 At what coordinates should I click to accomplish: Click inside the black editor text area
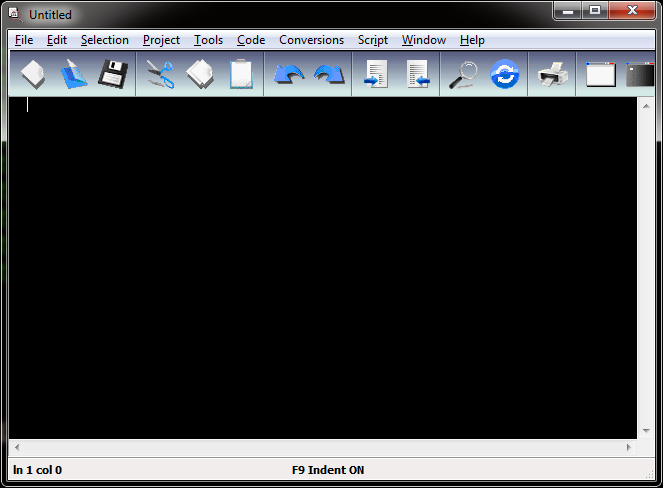(323, 268)
